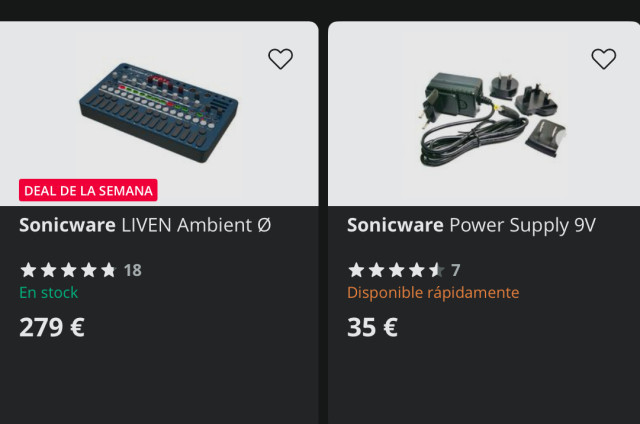
Task: Open the Sonicware LIVEN Ambient Ø title link
Action: tap(144, 225)
